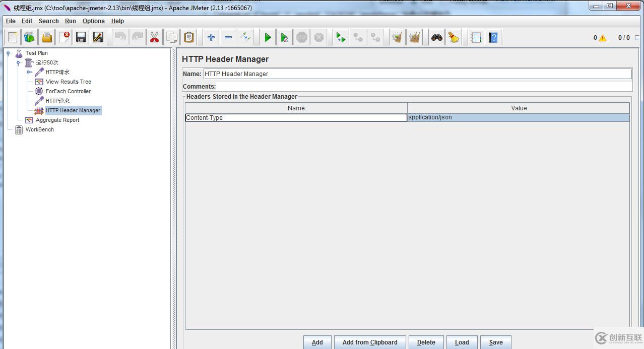Screen dimensions: 644x349
Task: Click the 'Name:' column header
Action: (x=296, y=108)
